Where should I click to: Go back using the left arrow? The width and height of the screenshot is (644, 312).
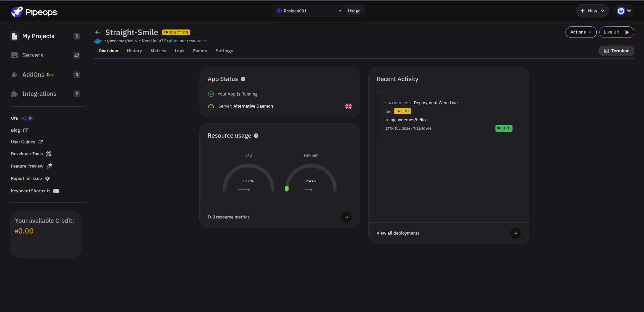[x=98, y=32]
